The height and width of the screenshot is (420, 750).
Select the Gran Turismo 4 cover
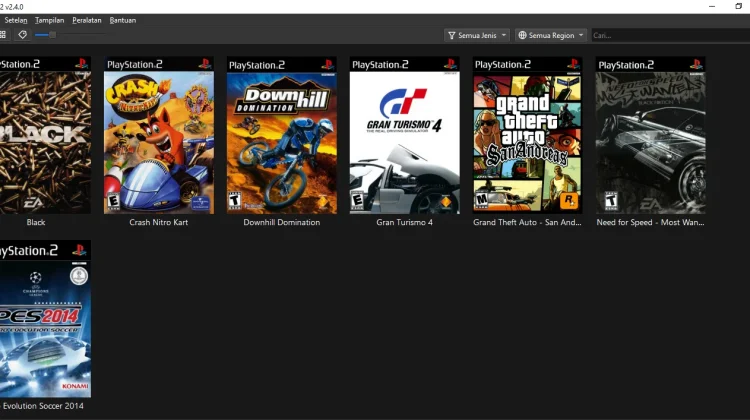[x=404, y=135]
